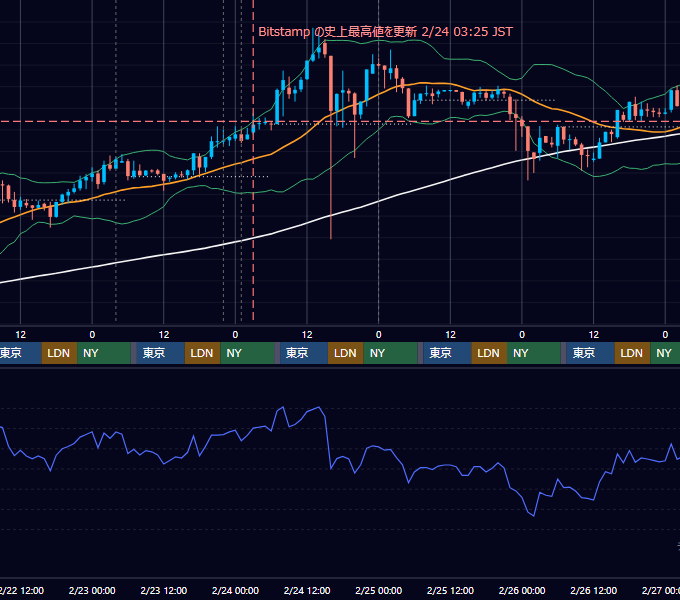680x600 pixels.
Task: Click the 2/24 00:00 date label
Action: click(235, 590)
